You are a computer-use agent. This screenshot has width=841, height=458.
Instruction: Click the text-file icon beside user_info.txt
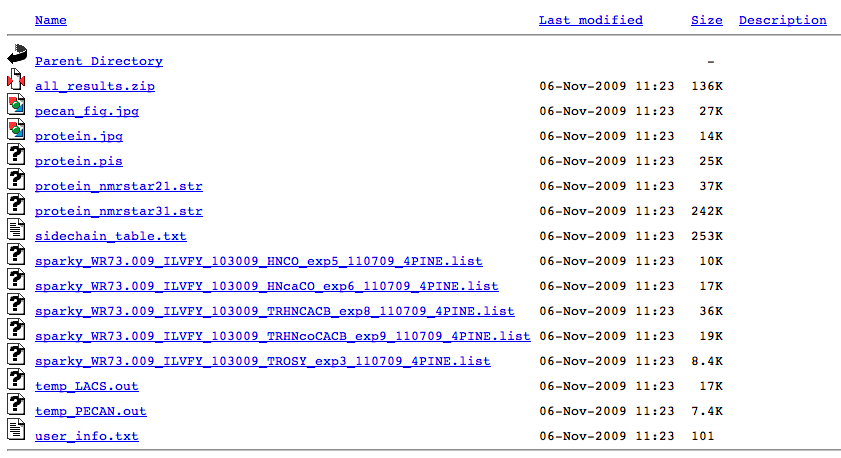[x=15, y=430]
